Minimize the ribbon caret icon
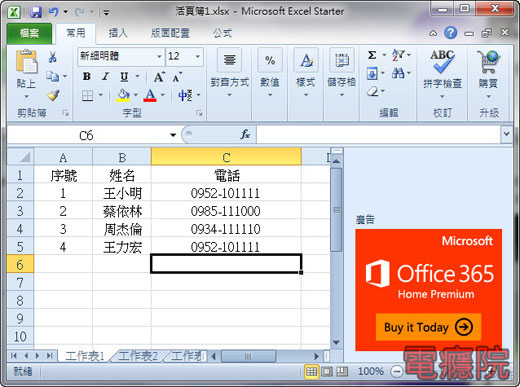The height and width of the screenshot is (387, 520). tap(433, 33)
